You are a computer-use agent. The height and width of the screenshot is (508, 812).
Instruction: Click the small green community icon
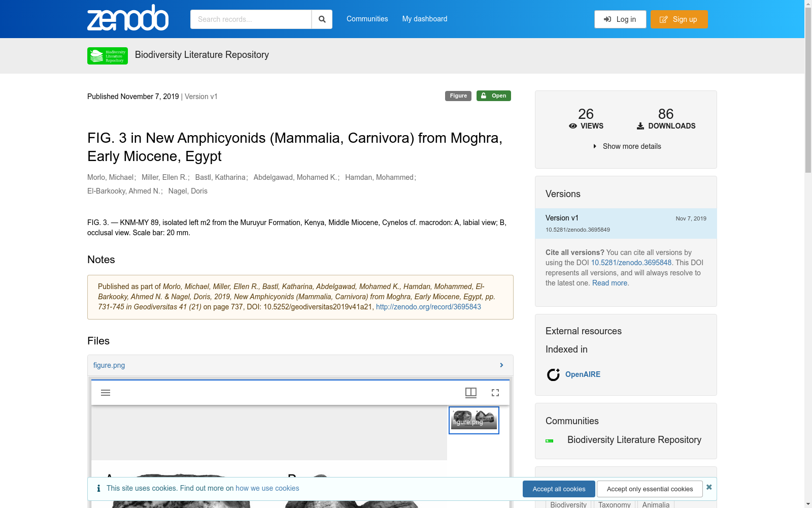(550, 441)
